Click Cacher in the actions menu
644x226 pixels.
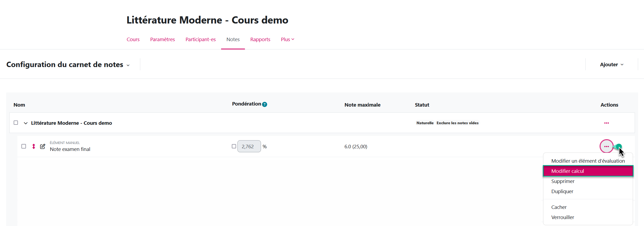pos(559,207)
